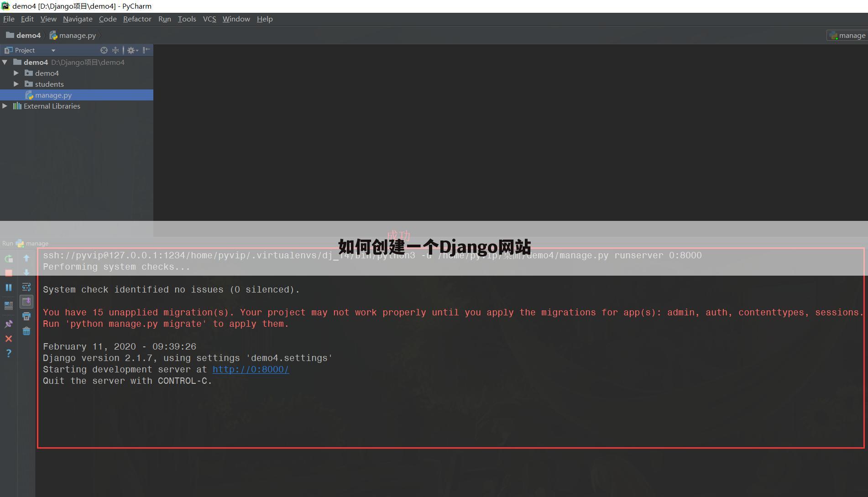Open the Refactor menu
Image resolution: width=868 pixels, height=497 pixels.
137,19
